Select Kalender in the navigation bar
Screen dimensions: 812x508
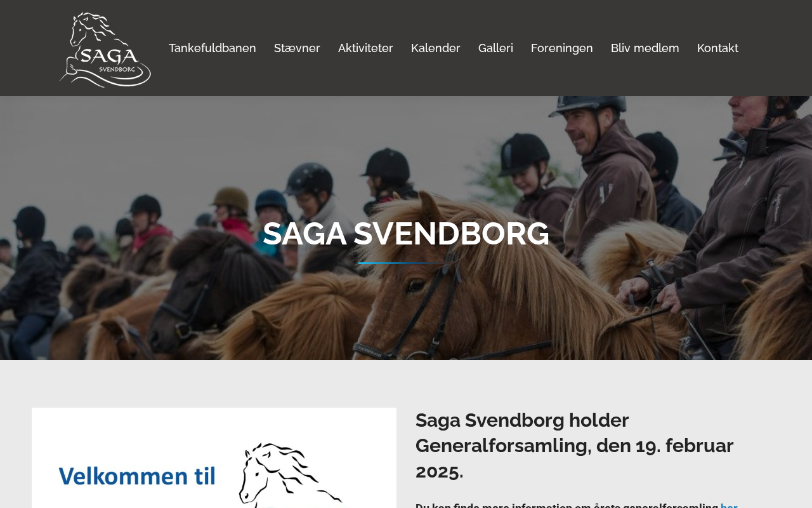[x=436, y=48]
